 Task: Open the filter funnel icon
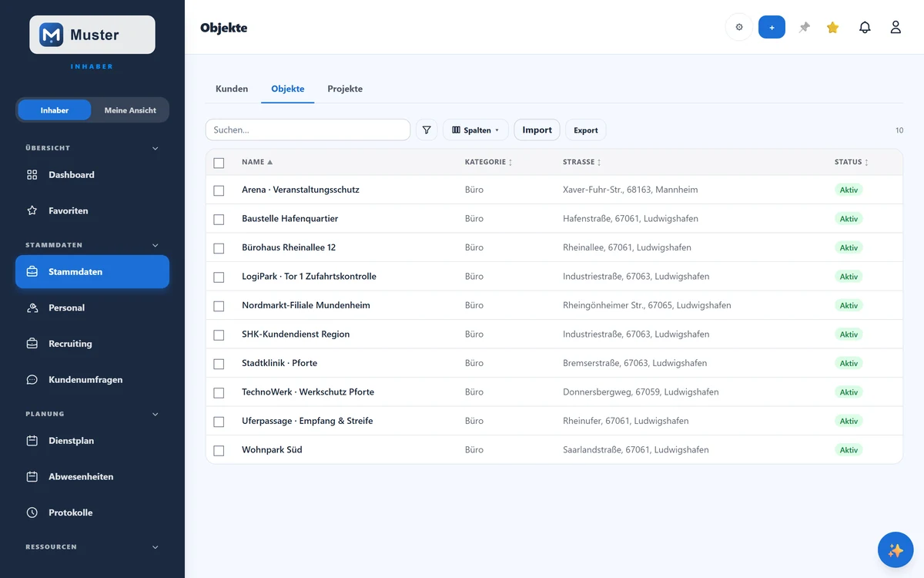coord(427,130)
